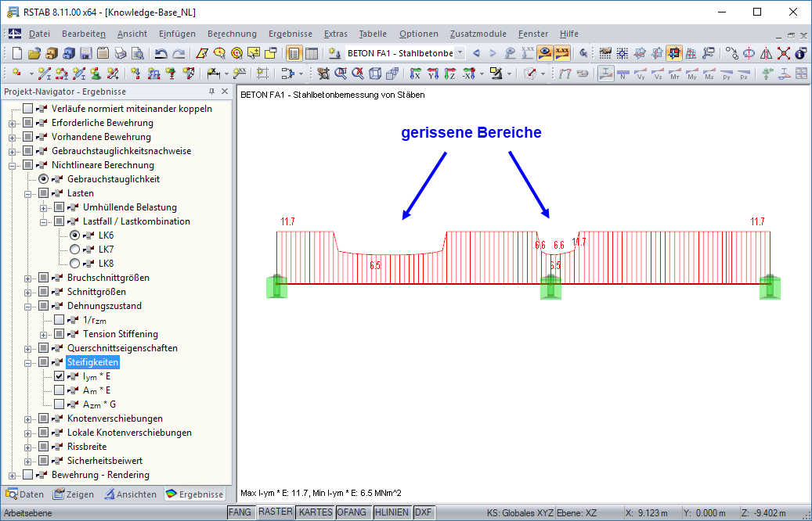Select the Sicherheitsbeiwert tree item

click(x=105, y=461)
